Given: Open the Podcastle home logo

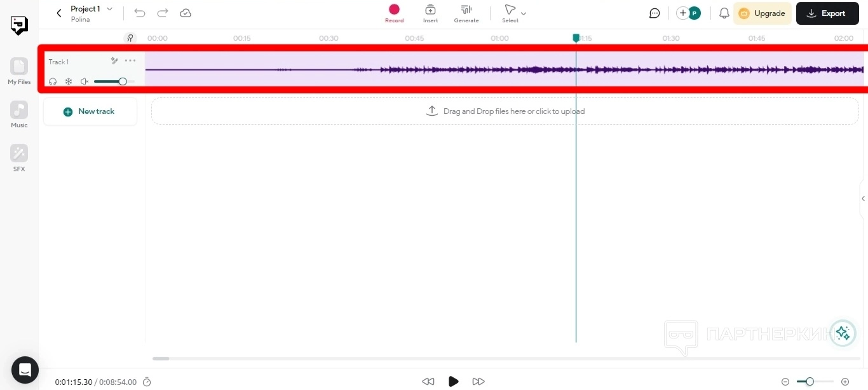Looking at the screenshot, I should (19, 25).
